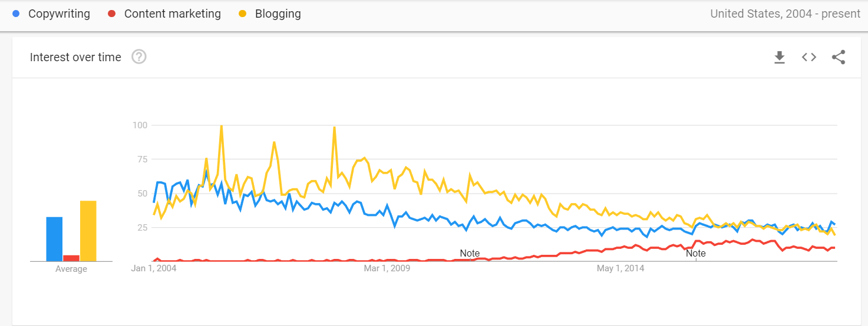Click the Mar 1, 2009 axis date label

[x=387, y=269]
